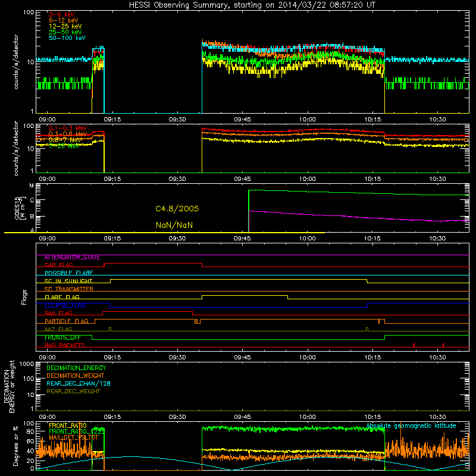Select the SAA_FLAG label
The height and width of the screenshot is (476, 476).
pyautogui.click(x=58, y=313)
